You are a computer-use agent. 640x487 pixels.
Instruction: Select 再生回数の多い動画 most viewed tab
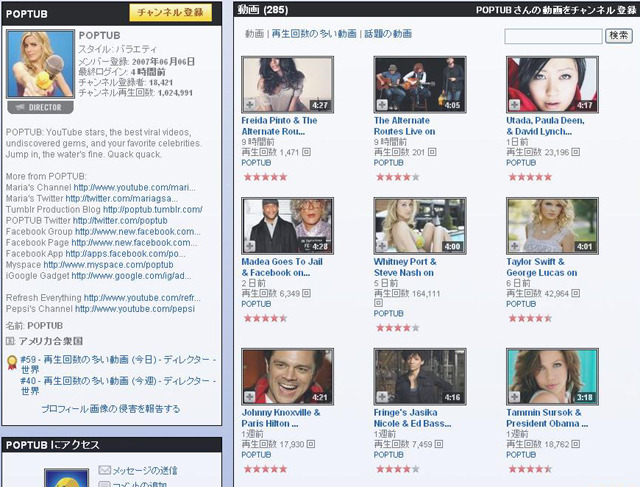coord(314,34)
